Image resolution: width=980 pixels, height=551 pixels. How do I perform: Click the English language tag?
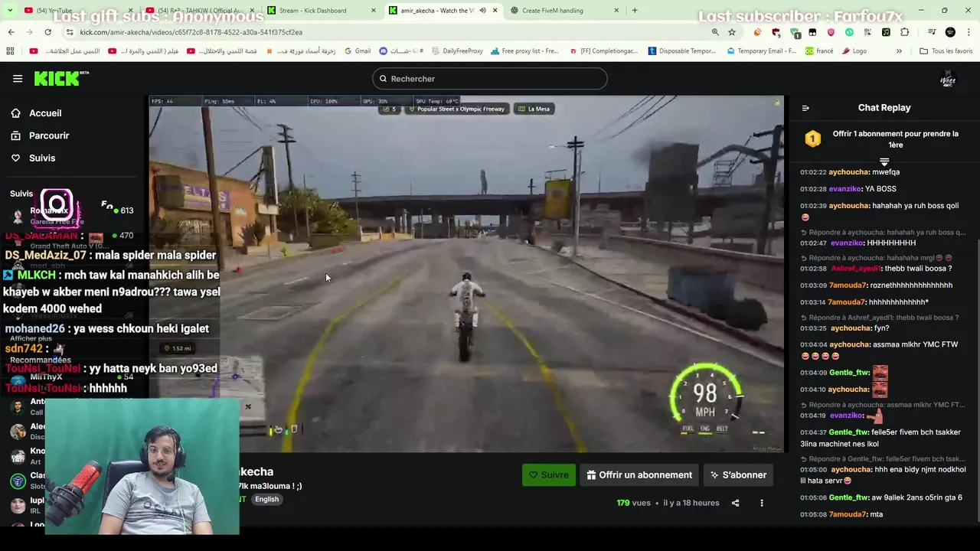266,499
